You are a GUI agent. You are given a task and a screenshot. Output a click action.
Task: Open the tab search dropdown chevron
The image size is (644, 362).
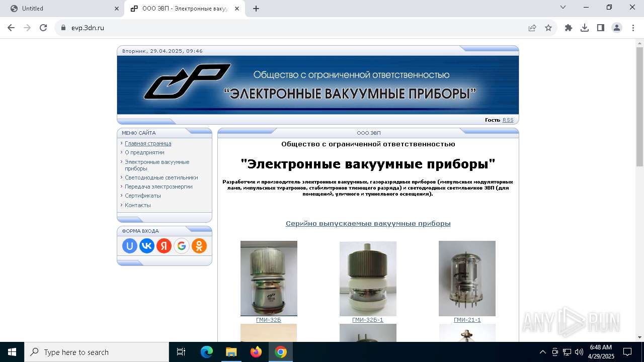563,7
